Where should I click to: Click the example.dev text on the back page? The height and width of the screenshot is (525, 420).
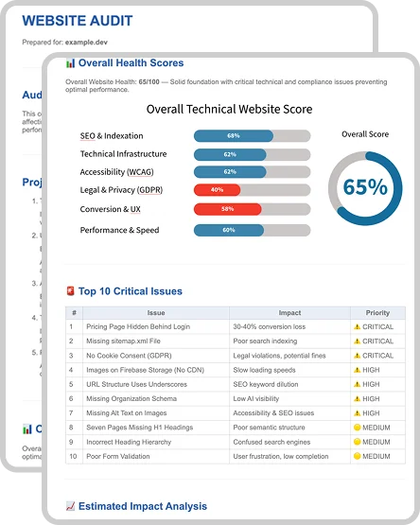pyautogui.click(x=86, y=43)
